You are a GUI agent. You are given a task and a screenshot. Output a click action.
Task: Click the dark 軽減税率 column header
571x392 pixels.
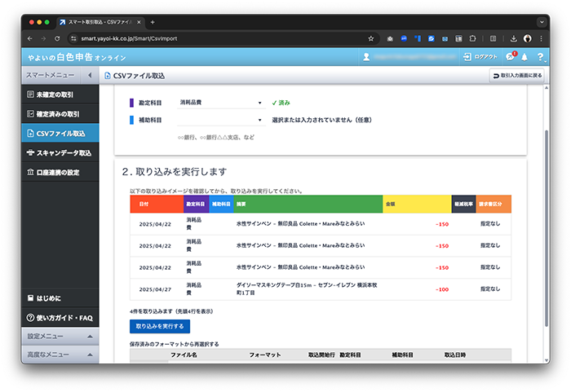tap(463, 204)
